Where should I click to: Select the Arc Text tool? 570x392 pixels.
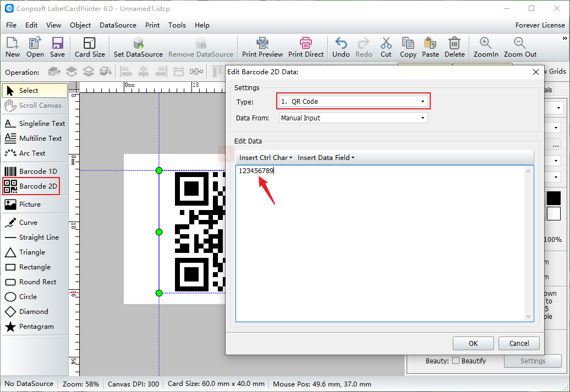coord(35,153)
